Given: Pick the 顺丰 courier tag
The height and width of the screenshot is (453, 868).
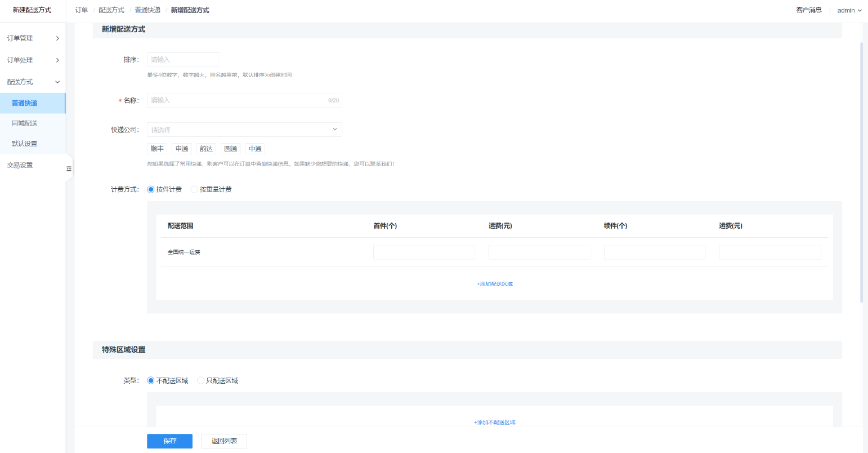Looking at the screenshot, I should click(x=157, y=149).
